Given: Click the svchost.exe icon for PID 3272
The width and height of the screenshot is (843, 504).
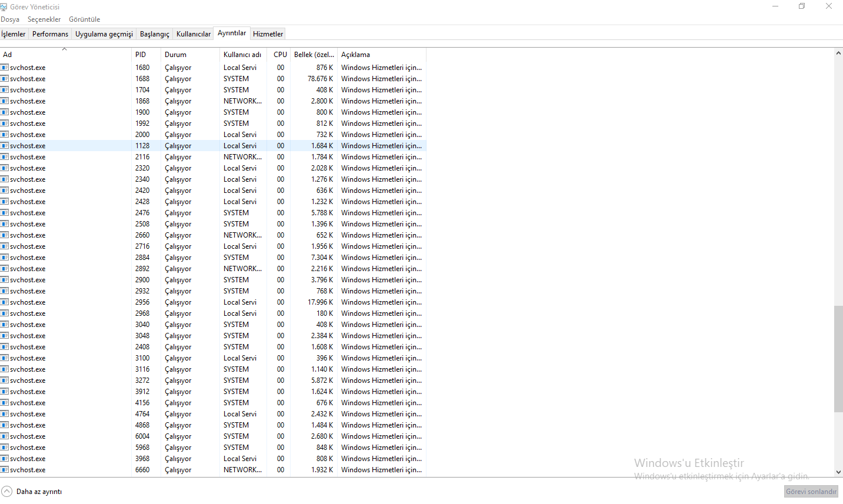Looking at the screenshot, I should [x=5, y=380].
